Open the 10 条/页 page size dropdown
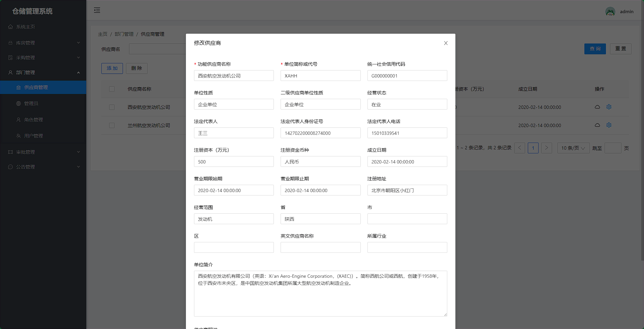Screen dimensions: 644x329 573,148
